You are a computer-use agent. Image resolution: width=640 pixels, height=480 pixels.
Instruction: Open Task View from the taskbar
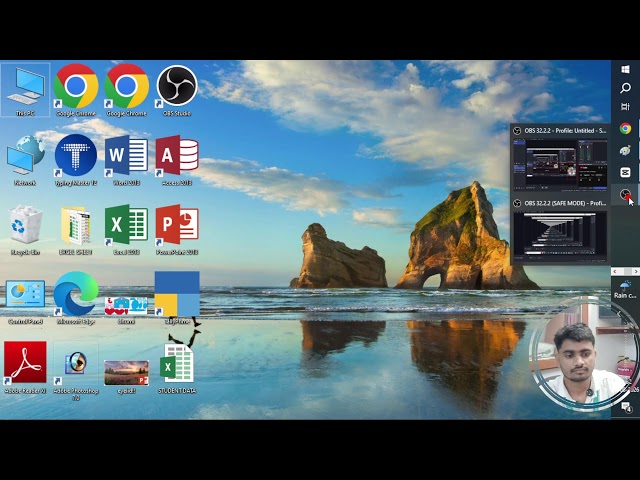point(625,107)
